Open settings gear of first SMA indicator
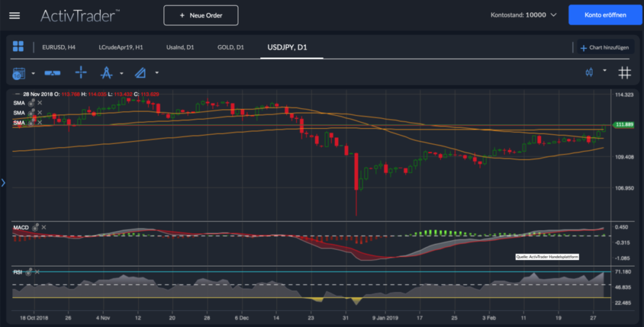Viewport: 644px width, 327px height. (x=31, y=103)
